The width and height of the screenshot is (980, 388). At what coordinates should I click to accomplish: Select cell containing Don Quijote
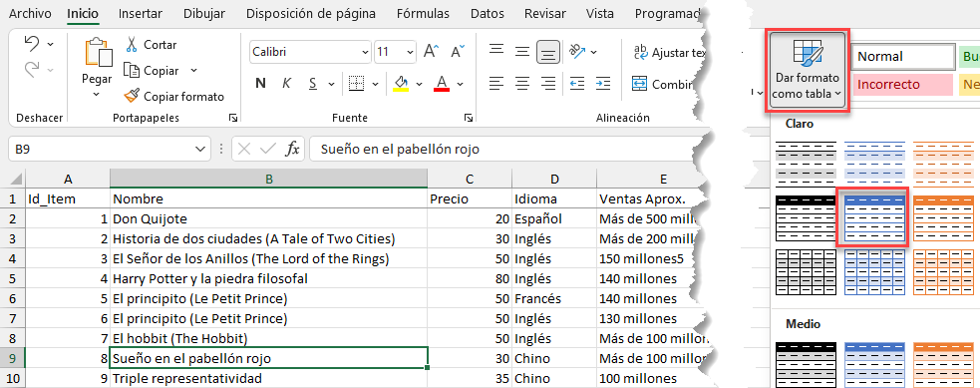(x=268, y=218)
